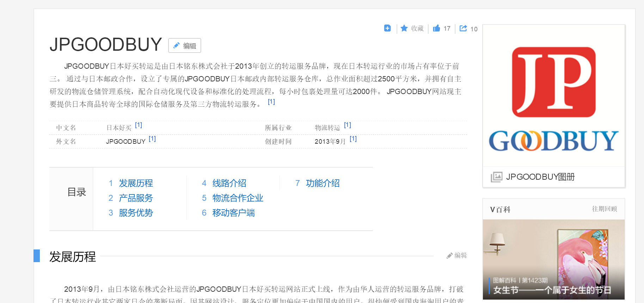Viewport: 644px width, 303px height.
Task: Open reference [1] next to 2013年9月
Action: coord(353,139)
